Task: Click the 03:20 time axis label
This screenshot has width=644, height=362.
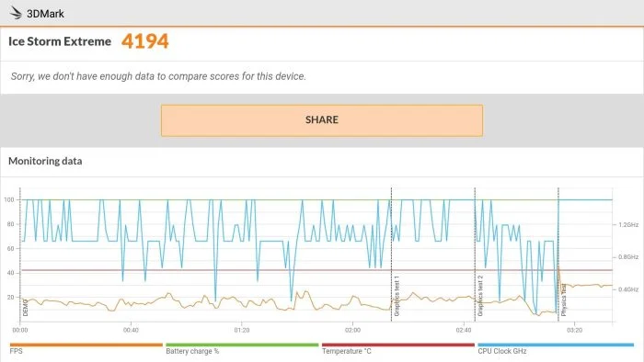Action: [x=574, y=330]
